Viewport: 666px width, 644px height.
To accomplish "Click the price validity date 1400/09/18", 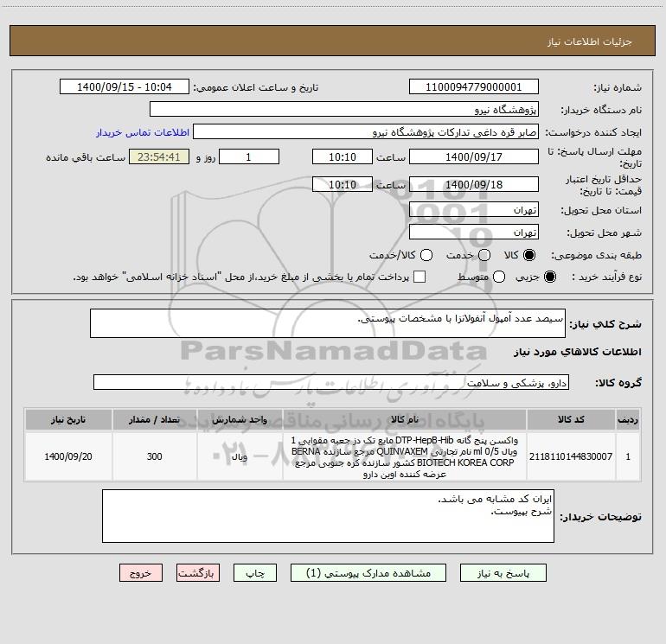I will (x=474, y=184).
